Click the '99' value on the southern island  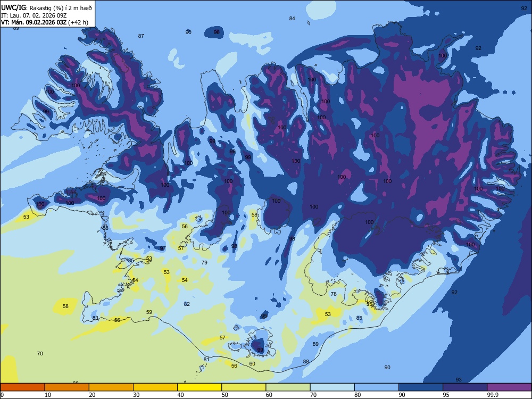[260, 350]
